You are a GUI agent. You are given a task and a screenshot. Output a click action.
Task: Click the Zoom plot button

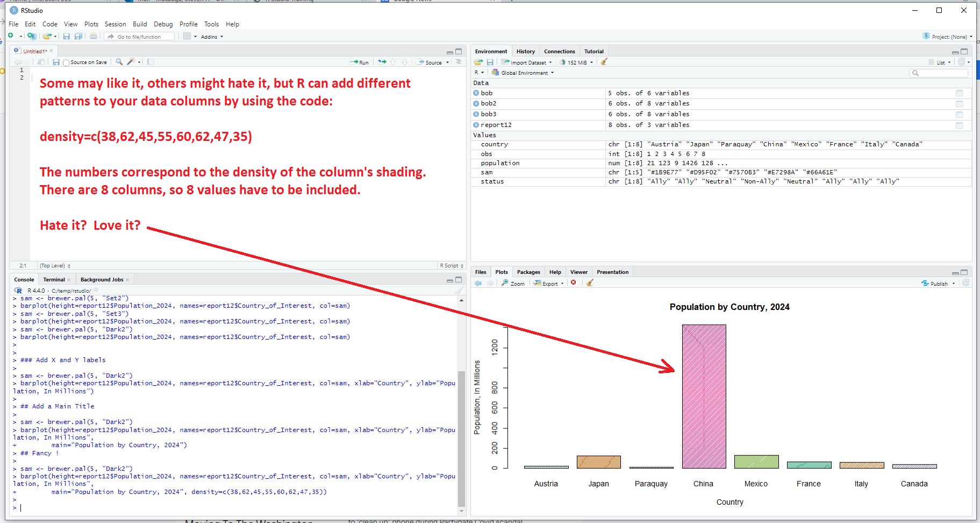coord(513,283)
